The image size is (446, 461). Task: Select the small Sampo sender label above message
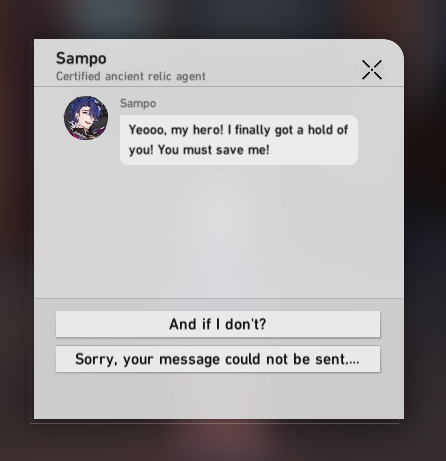138,103
